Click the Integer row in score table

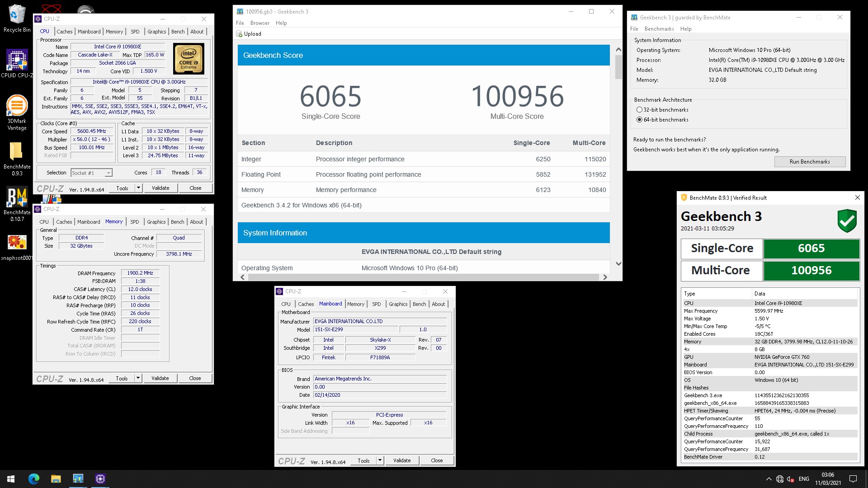[x=423, y=159]
